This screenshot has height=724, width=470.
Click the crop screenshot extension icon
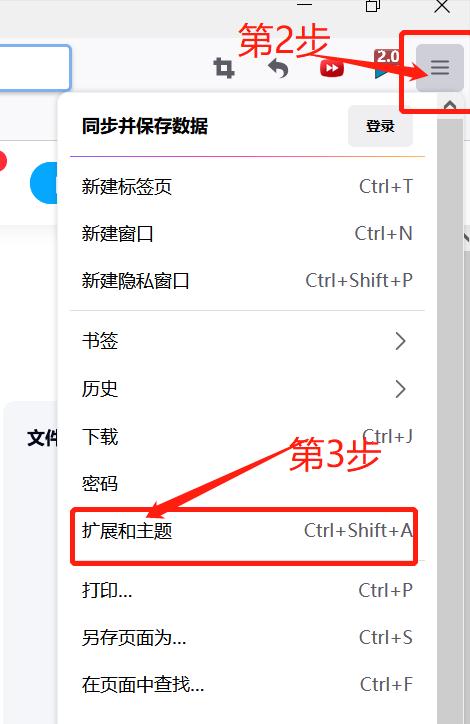(224, 68)
